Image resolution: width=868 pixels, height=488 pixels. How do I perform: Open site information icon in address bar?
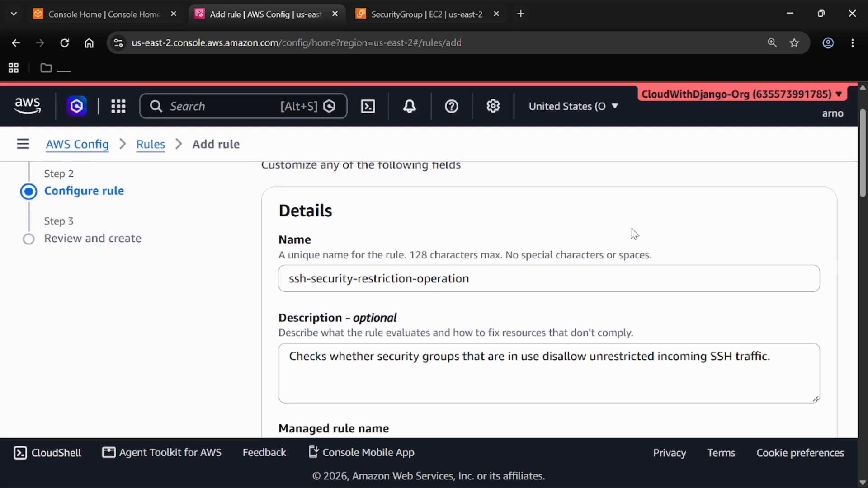pyautogui.click(x=118, y=43)
